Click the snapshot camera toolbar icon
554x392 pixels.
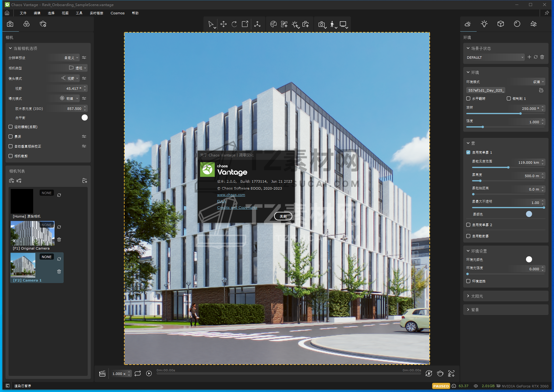coord(322,24)
